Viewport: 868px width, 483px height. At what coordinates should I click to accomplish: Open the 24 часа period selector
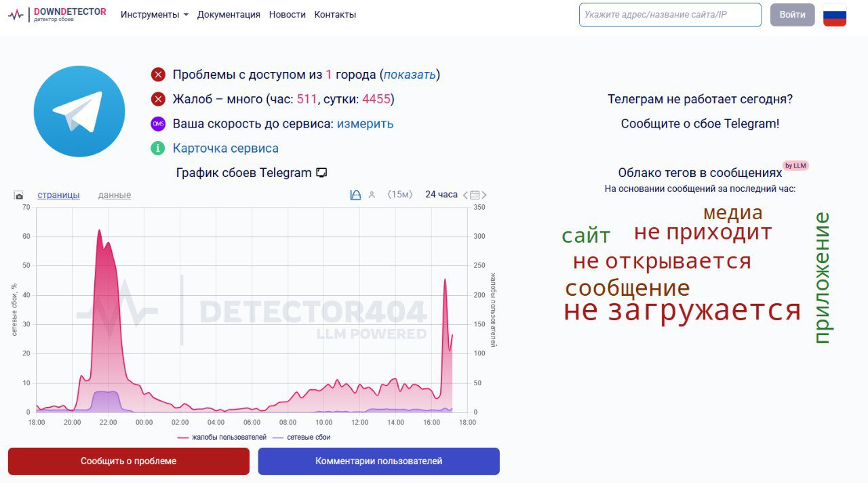441,195
